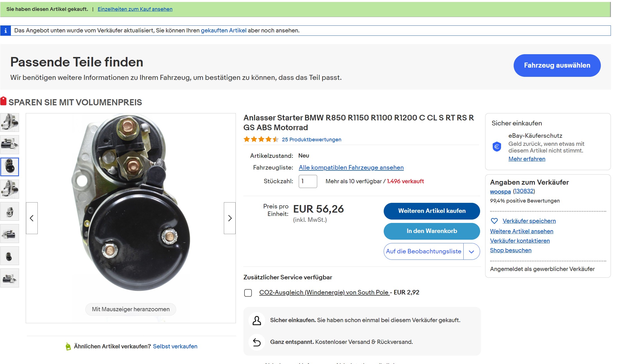The height and width of the screenshot is (364, 619).
Task: Open the woospa seller profile link
Action: click(500, 192)
